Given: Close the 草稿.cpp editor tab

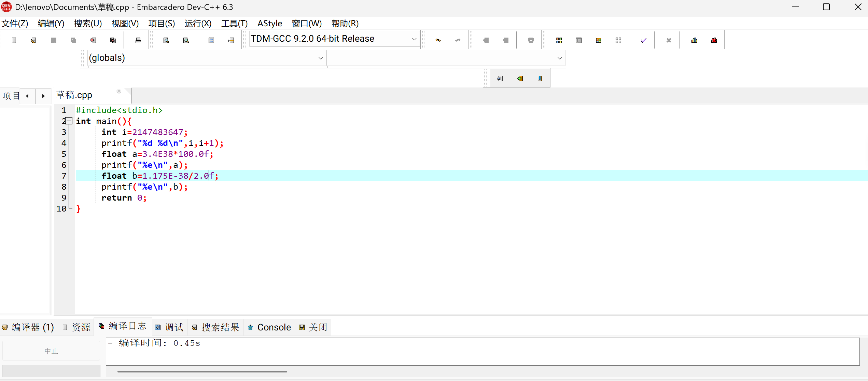Looking at the screenshot, I should click(119, 92).
